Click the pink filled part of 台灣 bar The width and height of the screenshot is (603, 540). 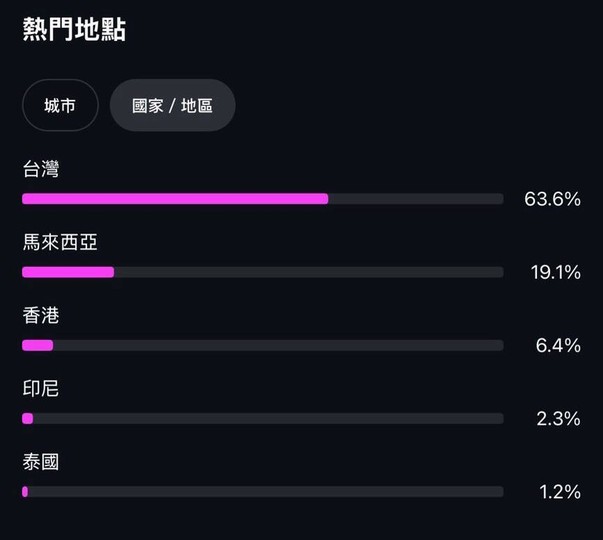(175, 199)
